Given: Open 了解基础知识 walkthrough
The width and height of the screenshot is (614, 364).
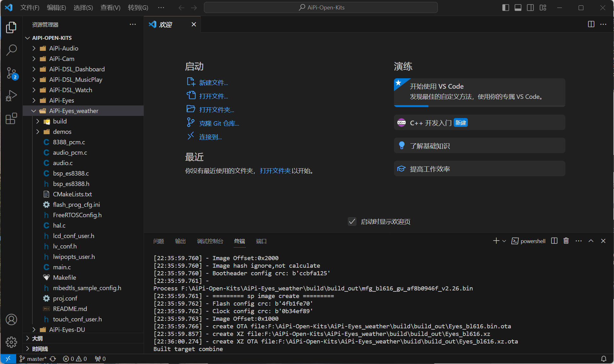Looking at the screenshot, I should (x=480, y=146).
